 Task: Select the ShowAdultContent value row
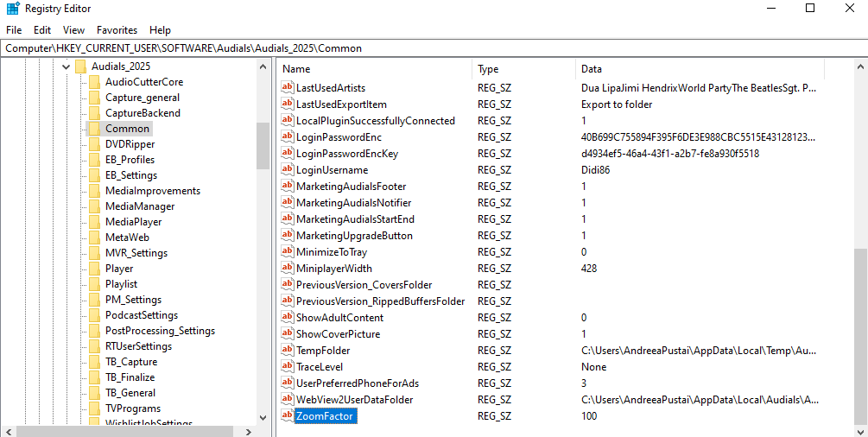click(339, 318)
